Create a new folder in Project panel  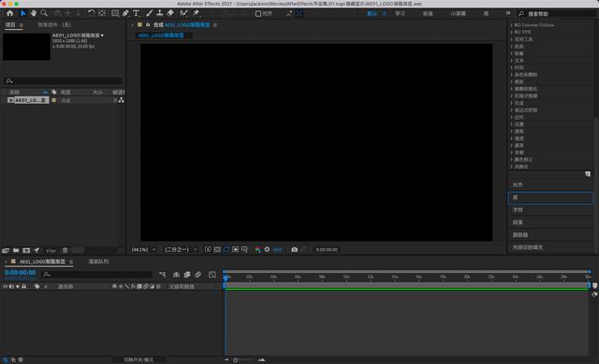pos(16,251)
